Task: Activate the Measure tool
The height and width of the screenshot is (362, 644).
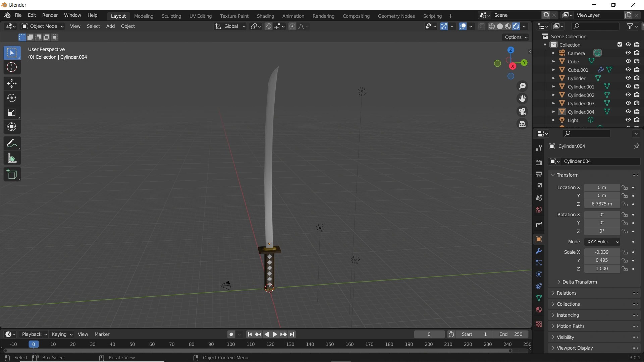Action: (12, 158)
